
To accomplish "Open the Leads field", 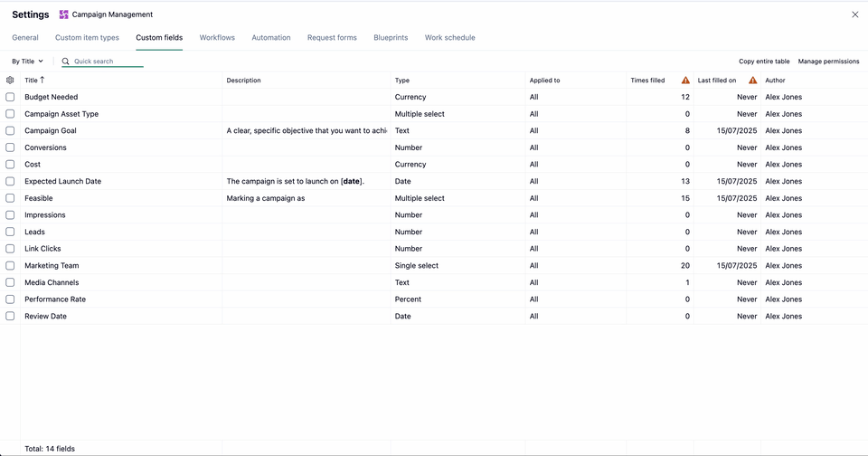I will [x=35, y=232].
